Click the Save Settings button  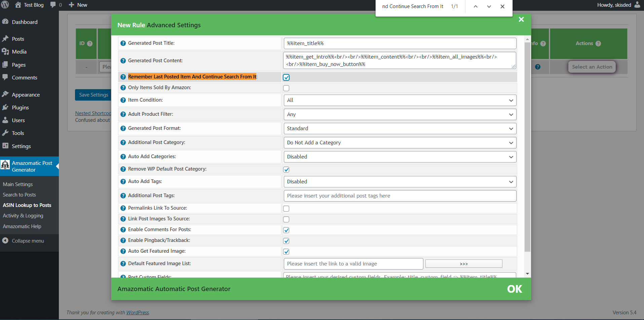[x=93, y=95]
